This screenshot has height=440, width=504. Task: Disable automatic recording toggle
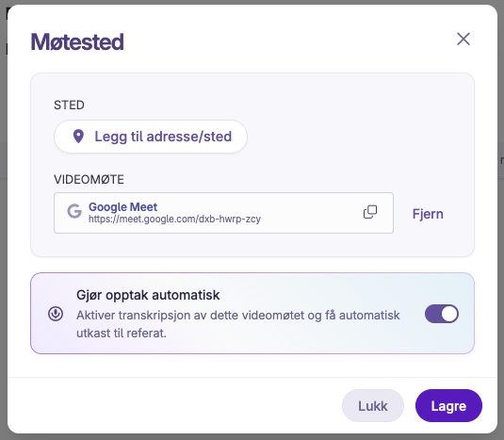pos(442,314)
